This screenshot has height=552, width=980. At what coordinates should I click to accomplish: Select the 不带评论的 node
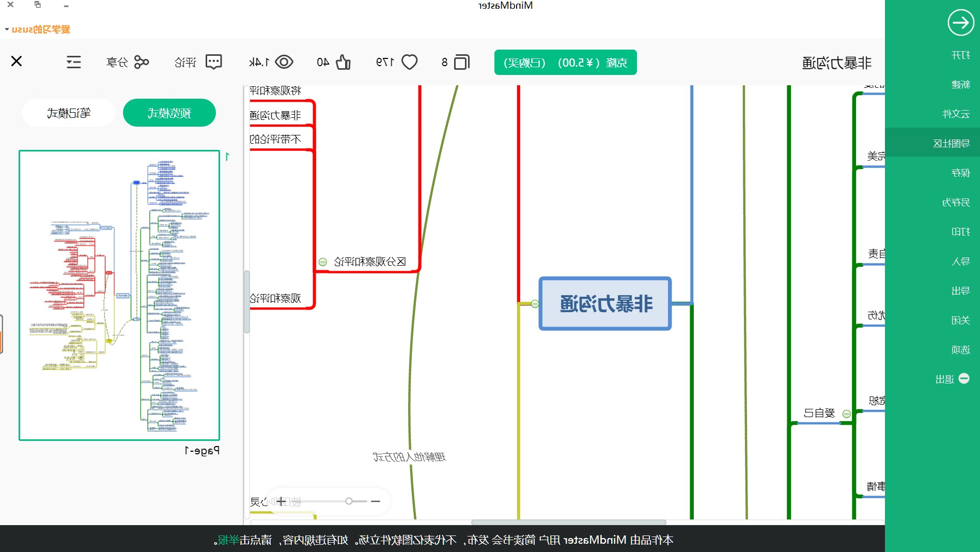275,139
